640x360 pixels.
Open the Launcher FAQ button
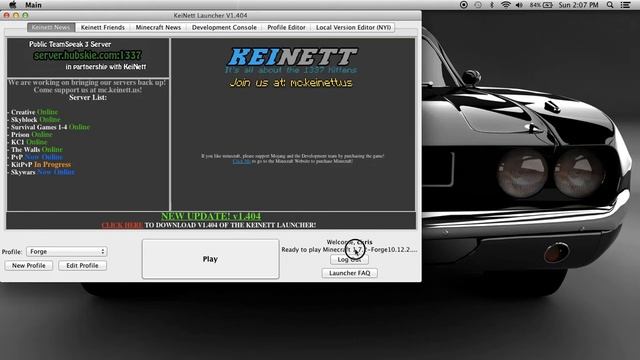tap(349, 273)
